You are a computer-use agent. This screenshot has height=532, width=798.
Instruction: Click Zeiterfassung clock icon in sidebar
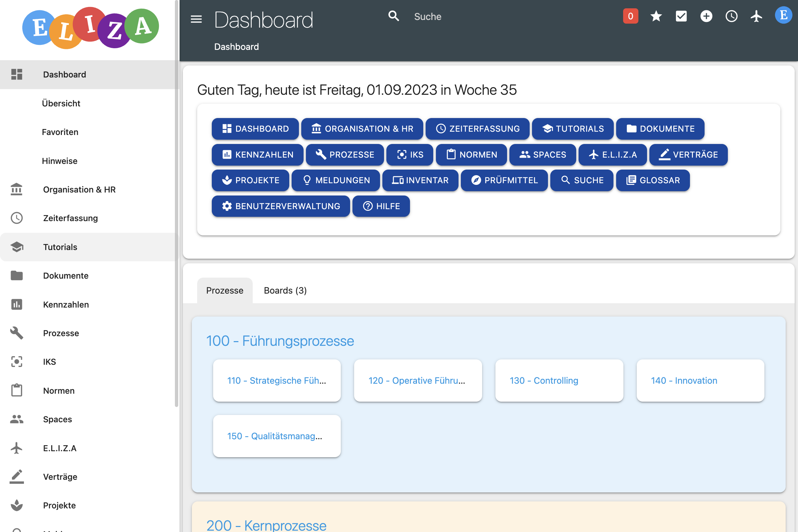17,218
